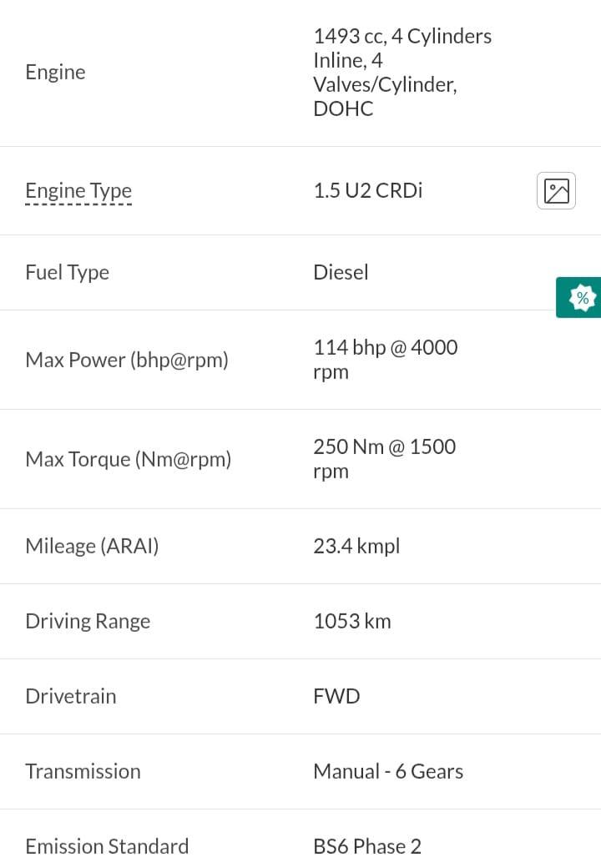Select the 1493 cc engine description text

[402, 73]
